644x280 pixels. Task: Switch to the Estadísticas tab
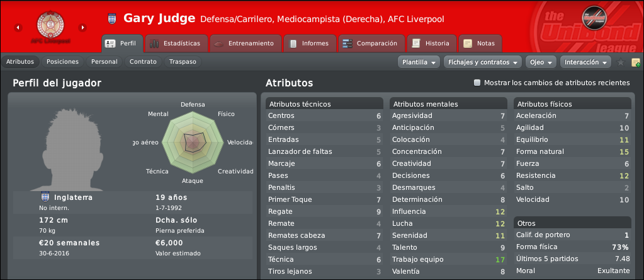click(x=176, y=43)
